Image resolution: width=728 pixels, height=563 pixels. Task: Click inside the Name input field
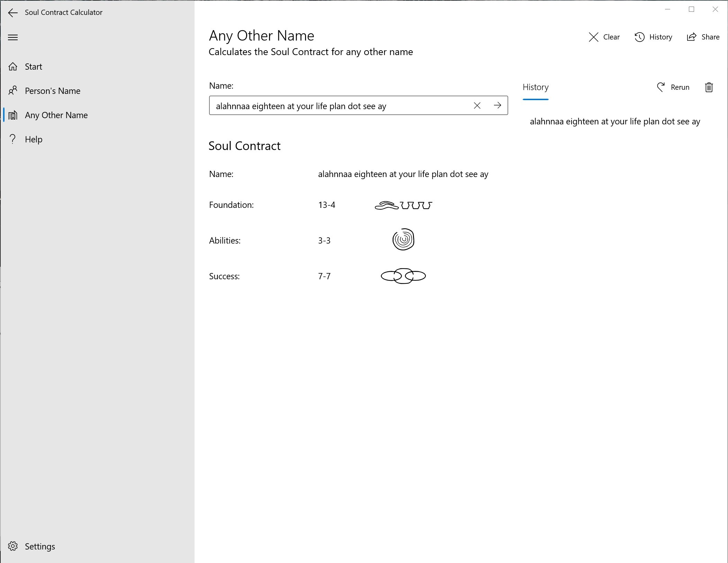tap(339, 106)
